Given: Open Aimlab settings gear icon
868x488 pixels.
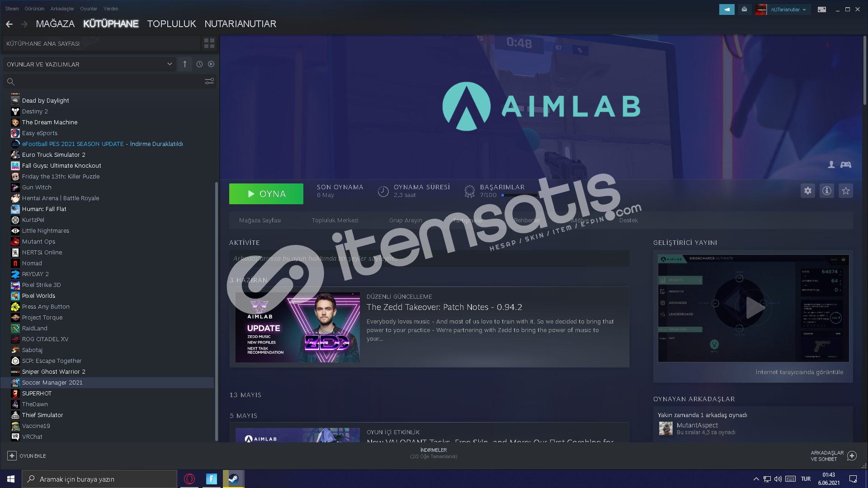Looking at the screenshot, I should point(808,191).
